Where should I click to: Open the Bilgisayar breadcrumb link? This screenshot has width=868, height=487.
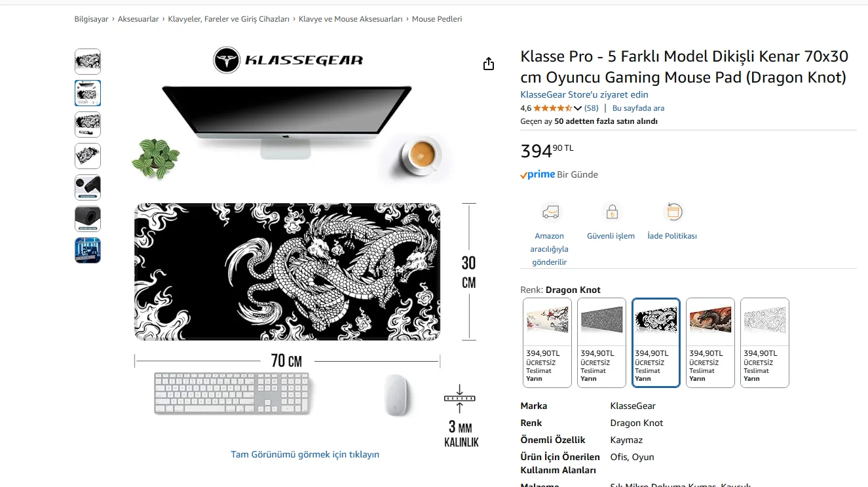tap(92, 19)
